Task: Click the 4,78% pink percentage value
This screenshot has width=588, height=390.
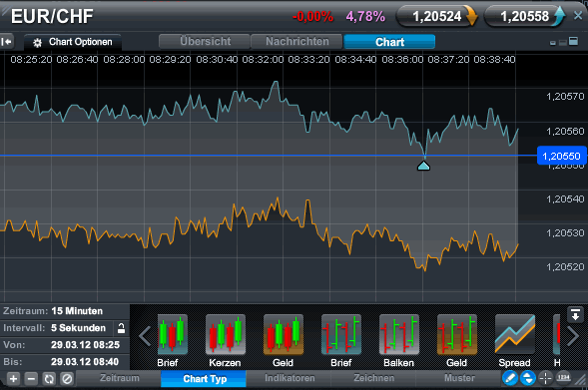Action: (365, 17)
